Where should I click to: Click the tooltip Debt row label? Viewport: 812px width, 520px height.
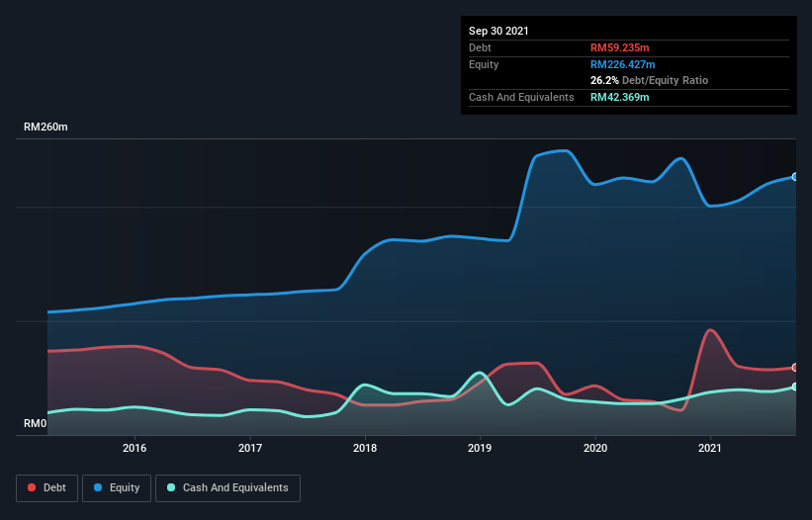[x=480, y=47]
